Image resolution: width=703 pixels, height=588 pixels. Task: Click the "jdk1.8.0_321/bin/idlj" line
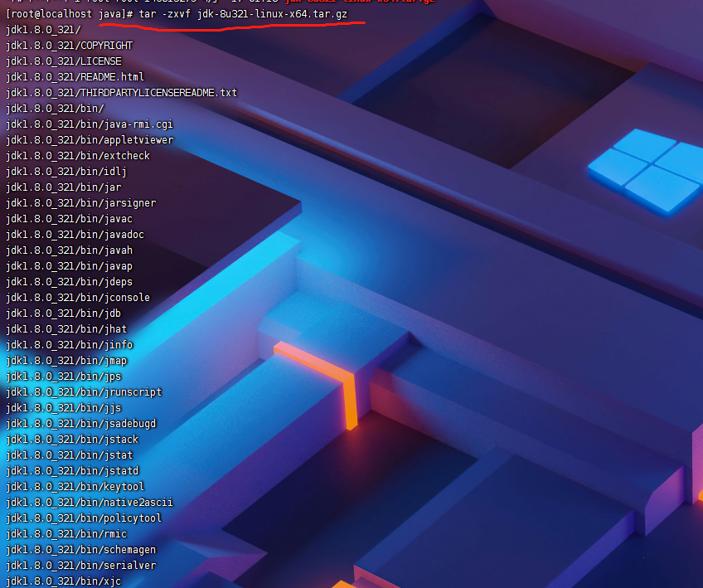[x=66, y=172]
